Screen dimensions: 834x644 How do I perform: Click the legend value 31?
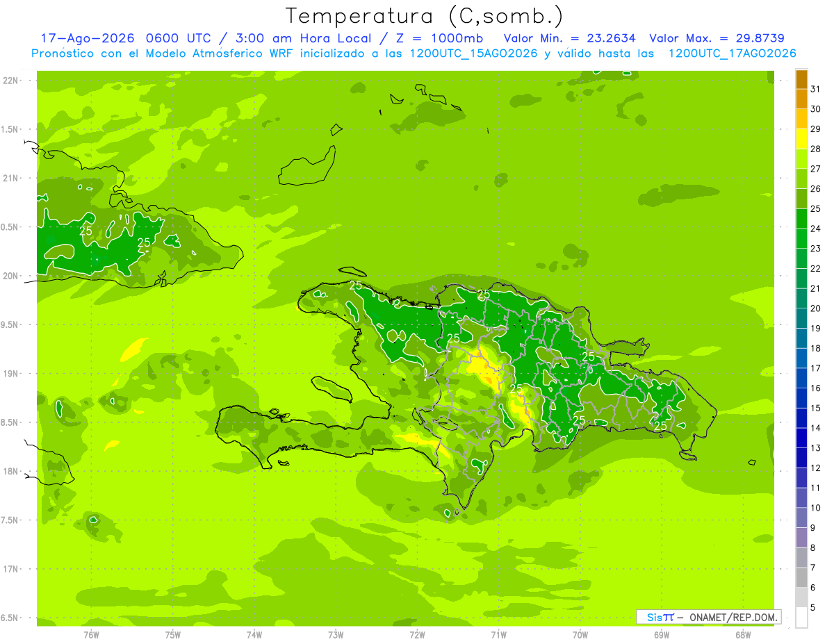pos(815,89)
